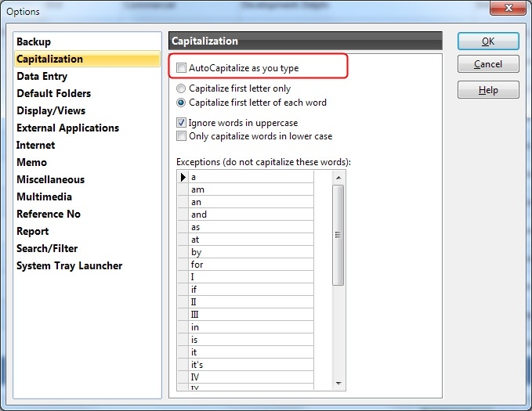Choose Capitalize first letter of each word

182,103
